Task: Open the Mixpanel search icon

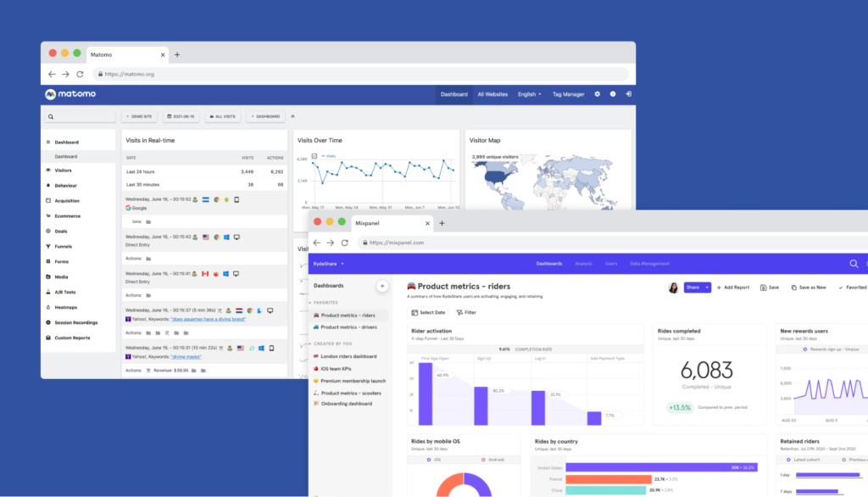Action: click(x=853, y=264)
